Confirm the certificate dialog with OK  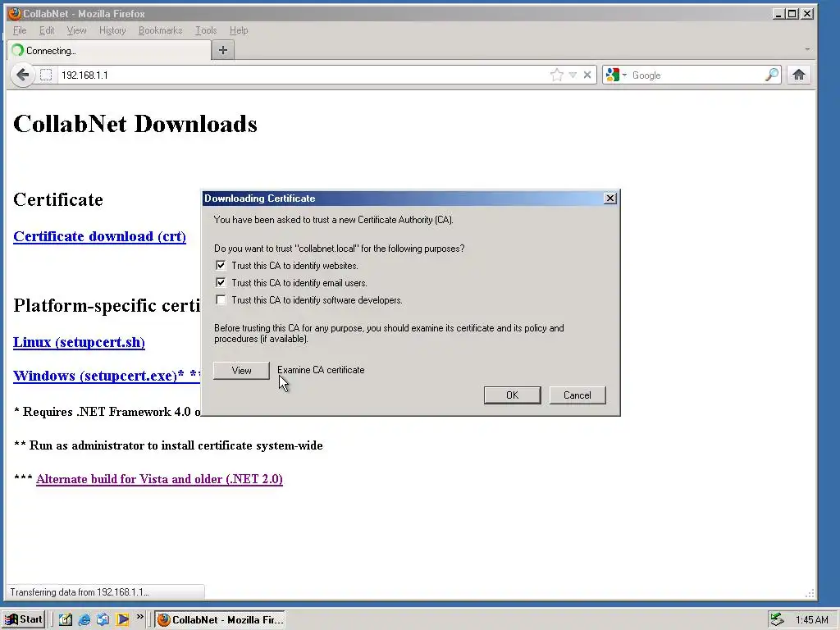click(512, 395)
